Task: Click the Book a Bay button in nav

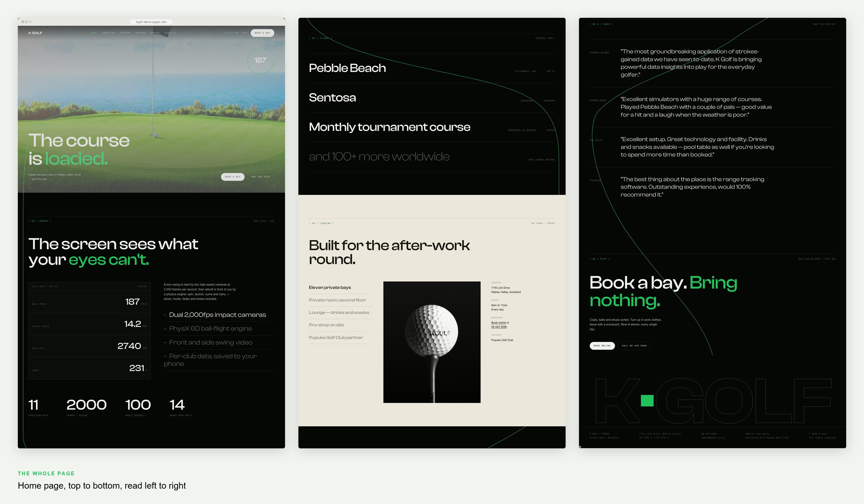Action: (x=262, y=33)
